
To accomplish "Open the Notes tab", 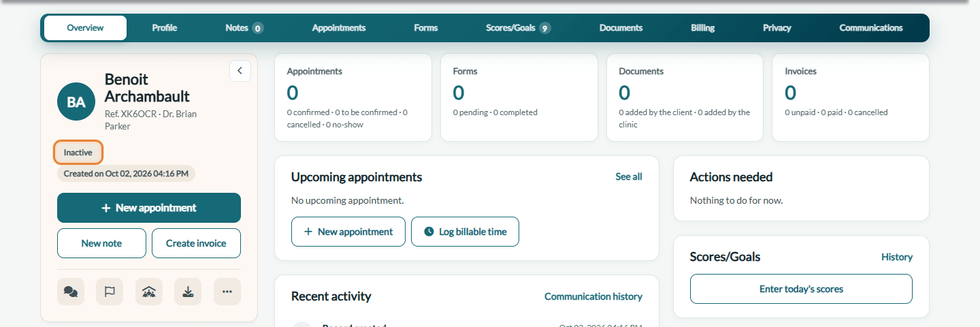I will (244, 28).
